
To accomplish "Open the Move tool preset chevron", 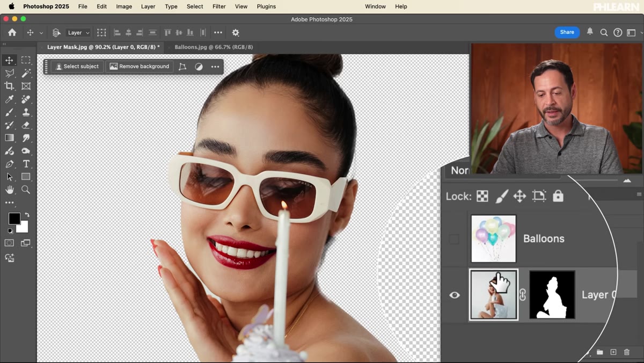I will (41, 33).
